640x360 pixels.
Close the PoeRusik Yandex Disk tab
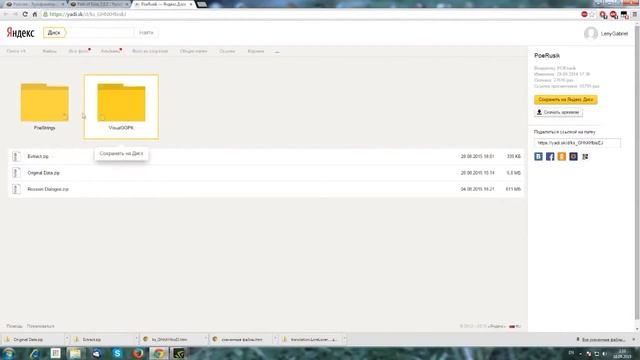coord(191,4)
